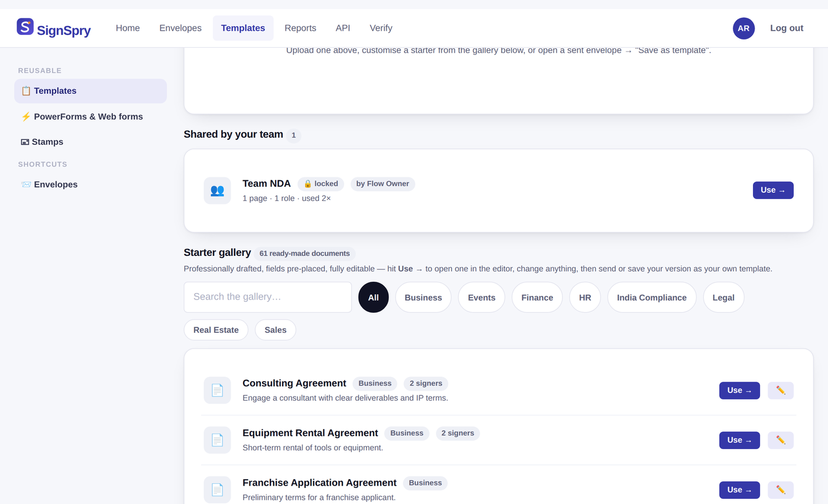Open the Envelopes shortcut in the sidebar
This screenshot has width=828, height=504.
click(90, 184)
